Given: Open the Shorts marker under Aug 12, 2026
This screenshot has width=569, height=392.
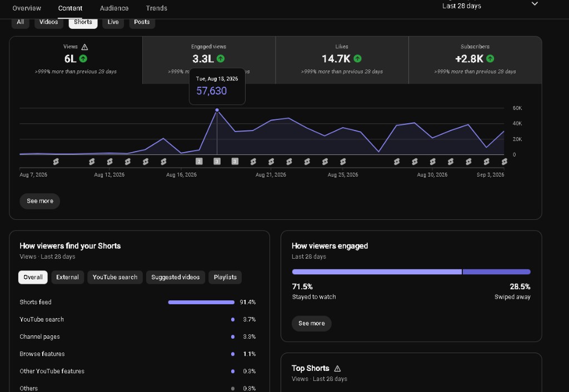Looking at the screenshot, I should coord(109,162).
